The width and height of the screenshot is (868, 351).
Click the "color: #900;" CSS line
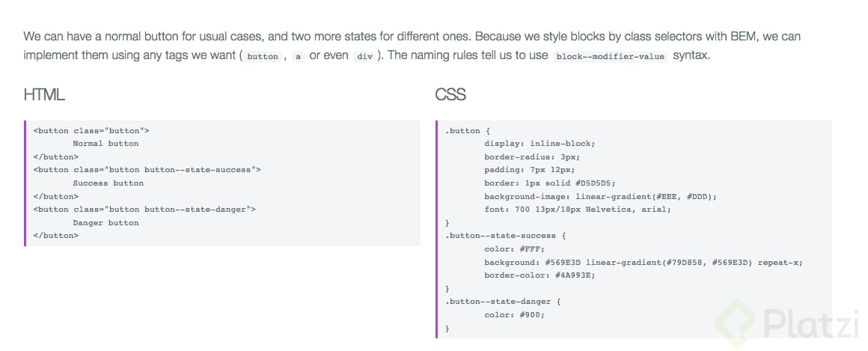click(x=514, y=314)
